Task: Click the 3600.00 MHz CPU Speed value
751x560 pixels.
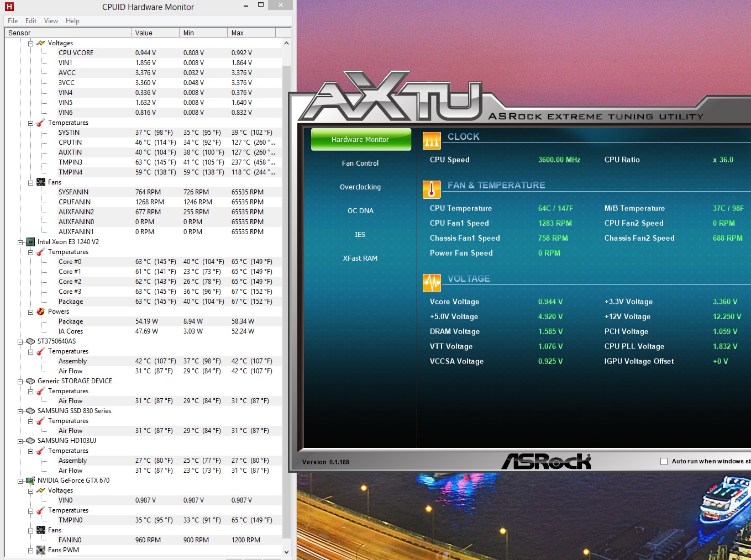Action: [x=559, y=160]
